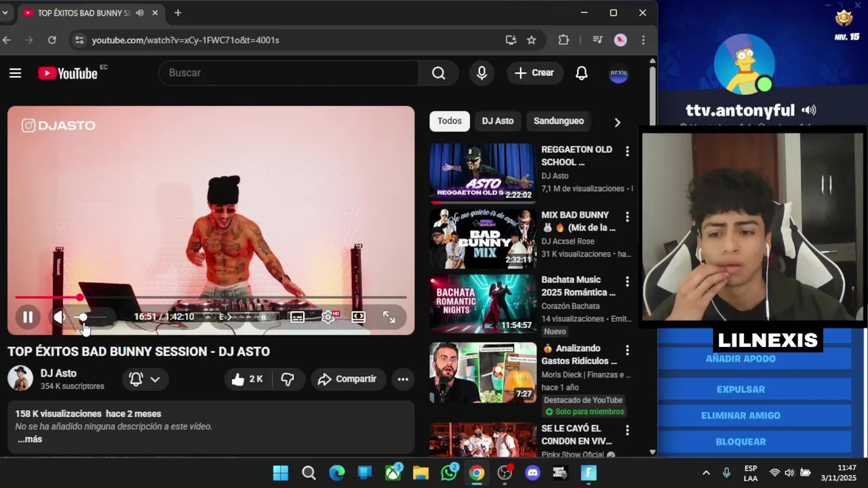Click BLOQUEAR in Fortnite panel
Image resolution: width=868 pixels, height=488 pixels.
pyautogui.click(x=741, y=441)
